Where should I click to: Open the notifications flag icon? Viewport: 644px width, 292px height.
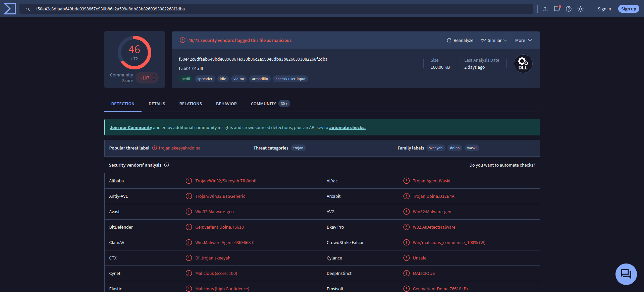(x=557, y=9)
